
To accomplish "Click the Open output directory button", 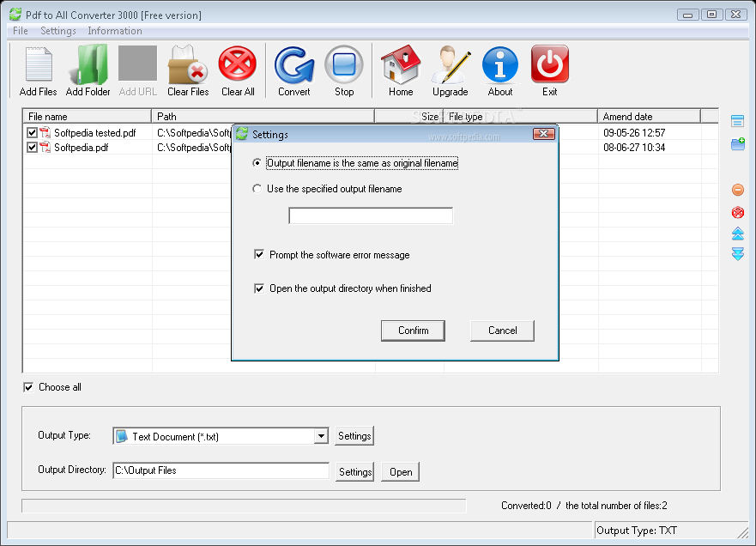I will (401, 471).
